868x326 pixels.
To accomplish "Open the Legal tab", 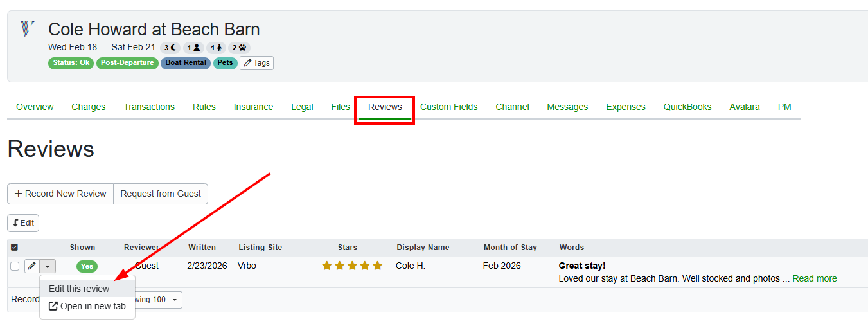I will click(302, 107).
